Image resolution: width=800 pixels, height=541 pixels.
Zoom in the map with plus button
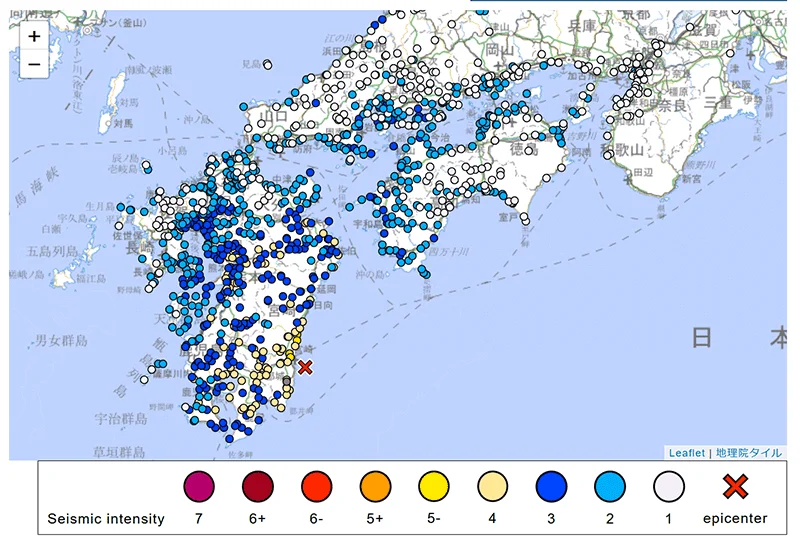click(34, 36)
